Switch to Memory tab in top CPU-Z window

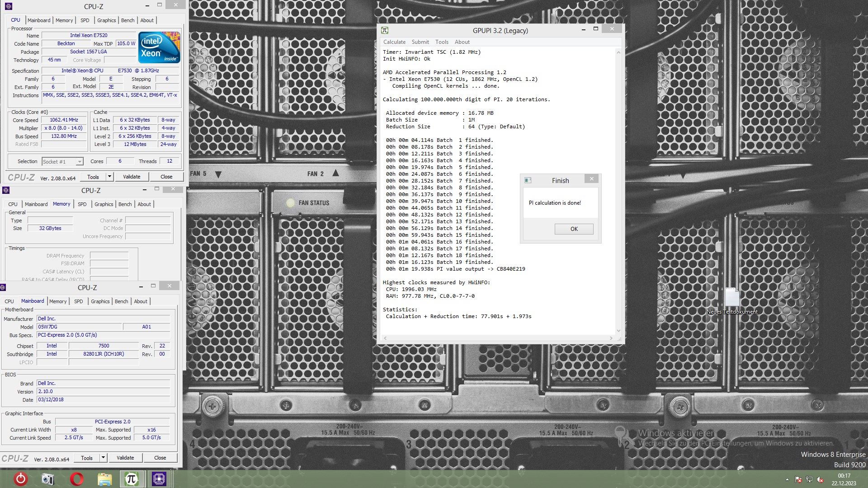click(x=64, y=20)
